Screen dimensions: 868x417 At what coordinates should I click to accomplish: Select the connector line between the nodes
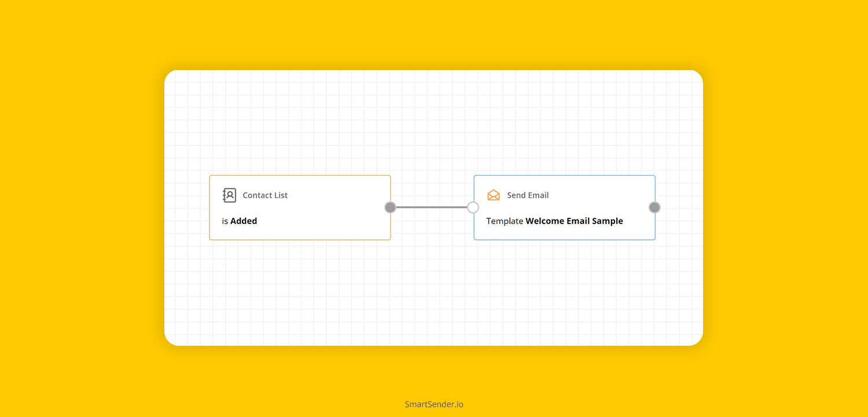(x=432, y=207)
